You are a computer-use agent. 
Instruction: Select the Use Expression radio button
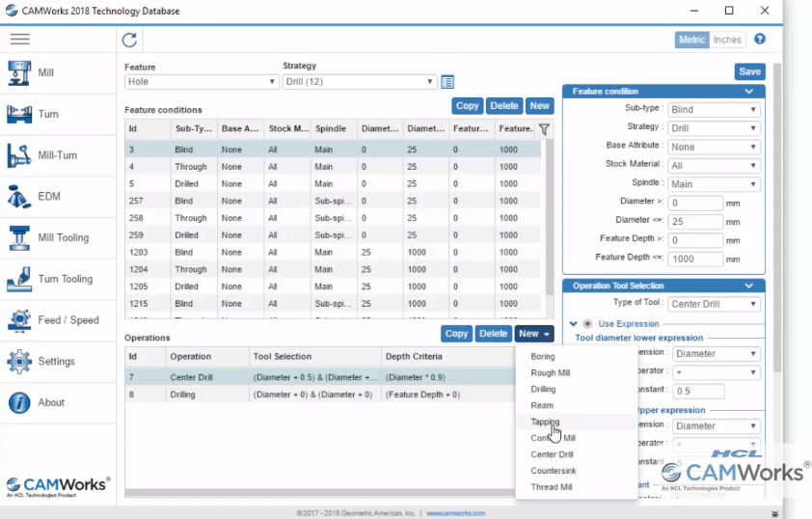(587, 324)
